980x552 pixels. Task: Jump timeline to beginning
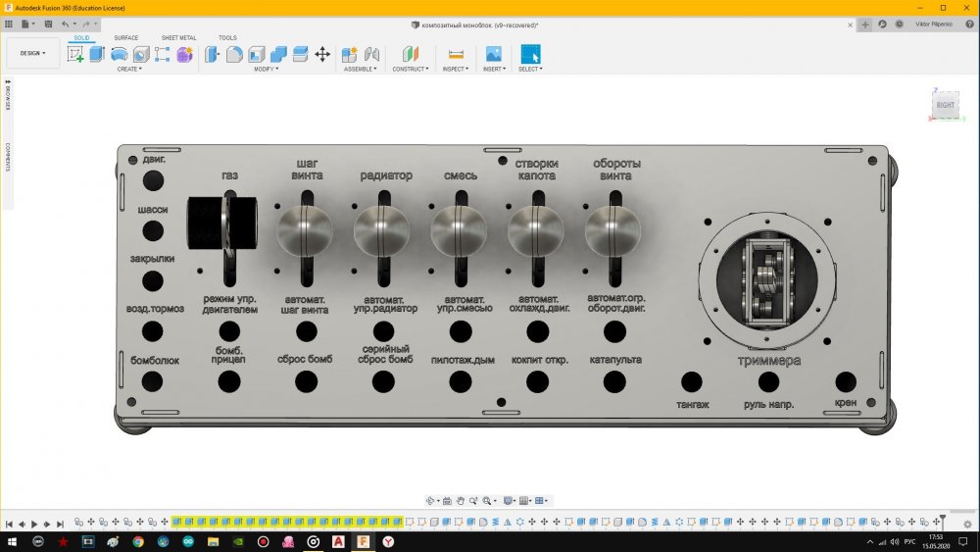9,524
